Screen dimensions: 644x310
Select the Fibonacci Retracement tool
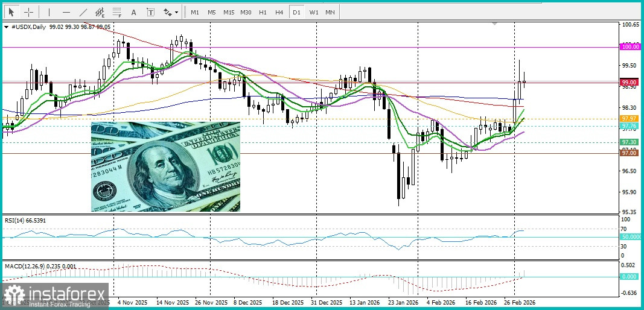click(116, 12)
